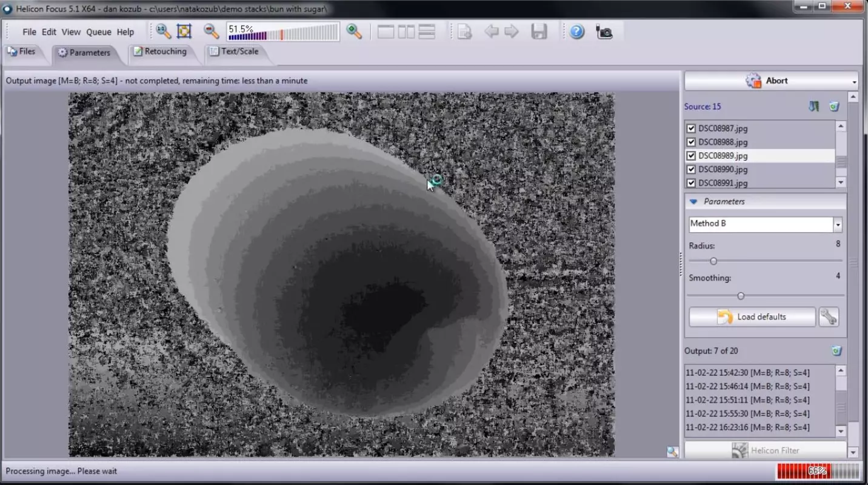Click the output list scroll up arrow

pos(841,370)
